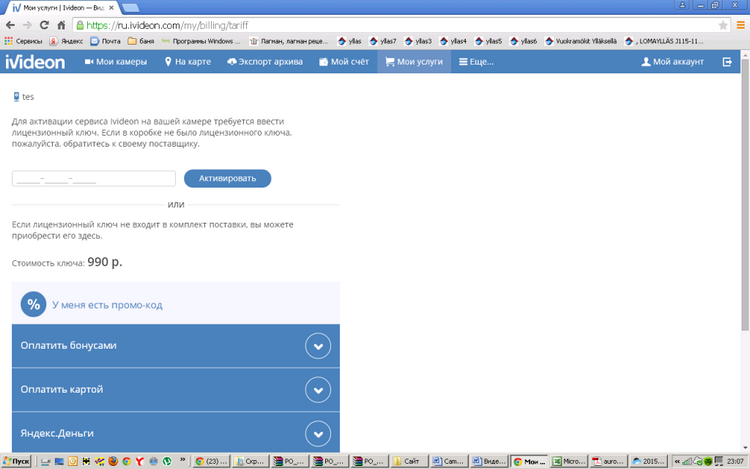Switch to the auro... PDF taskbar item

(608, 461)
